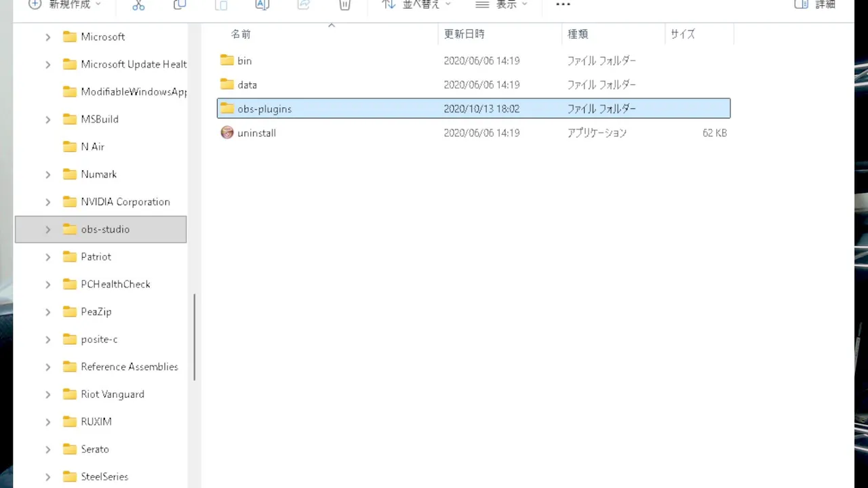Select Patriot in the navigation tree
Viewport: 868px width, 488px height.
tap(96, 257)
